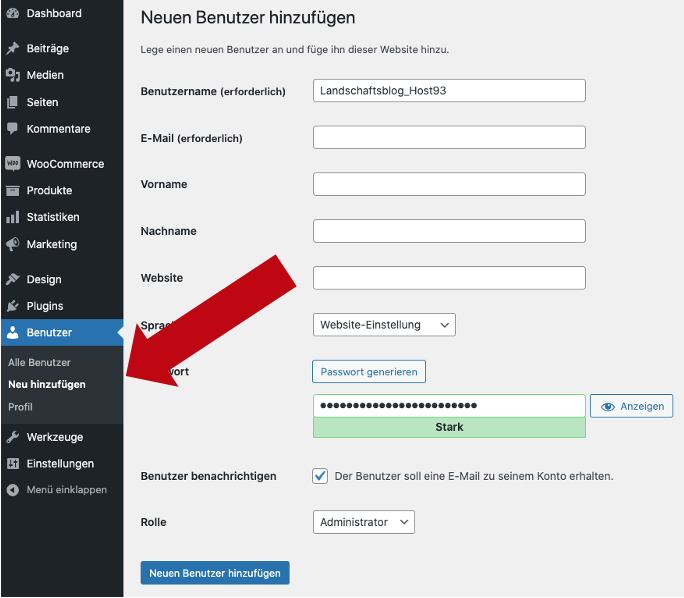Viewport: 684px width, 598px height.
Task: Uncheck the Benutzer benachrichtigen checkbox
Action: click(x=320, y=475)
